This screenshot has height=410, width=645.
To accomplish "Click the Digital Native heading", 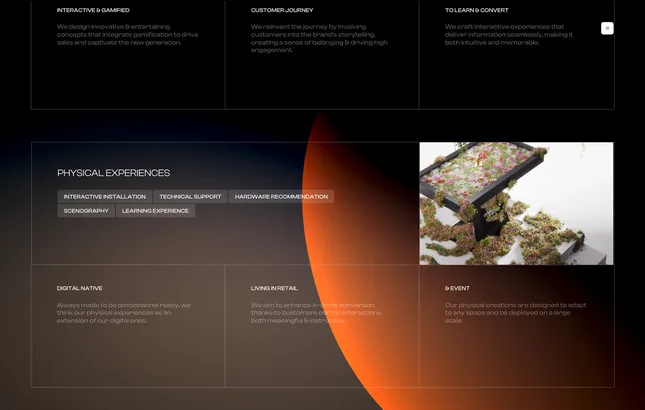I will [x=79, y=288].
